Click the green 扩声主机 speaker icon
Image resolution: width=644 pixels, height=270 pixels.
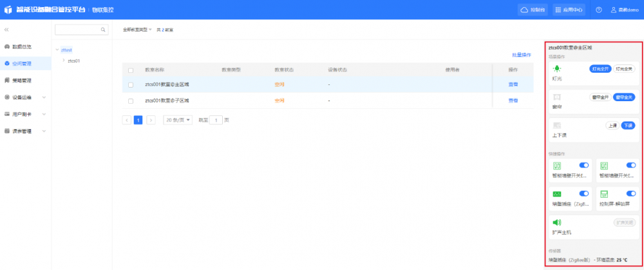tap(556, 222)
